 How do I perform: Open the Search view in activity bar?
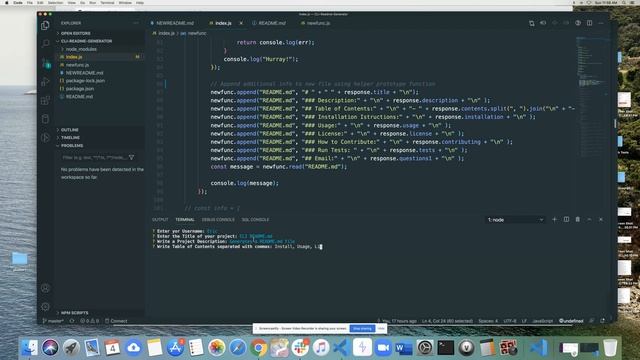click(x=45, y=43)
